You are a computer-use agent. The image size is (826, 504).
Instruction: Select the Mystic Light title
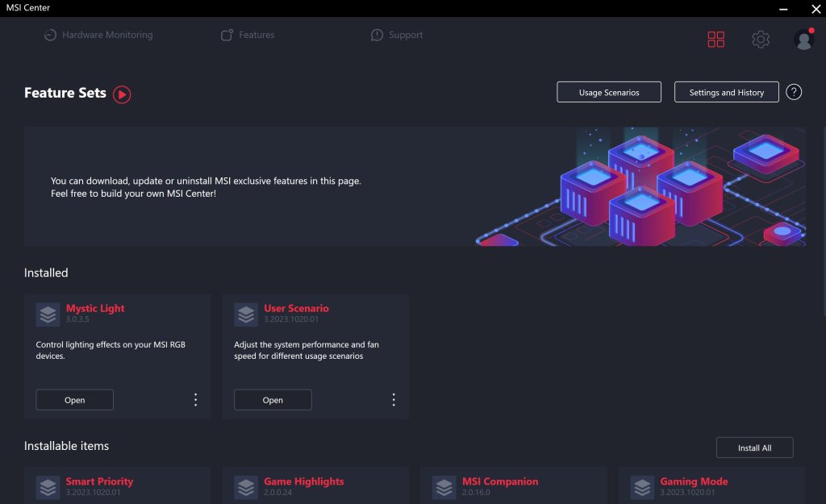tap(95, 309)
